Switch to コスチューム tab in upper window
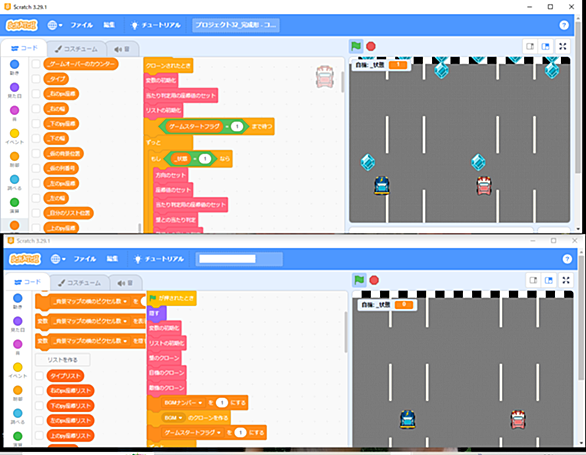 point(76,49)
